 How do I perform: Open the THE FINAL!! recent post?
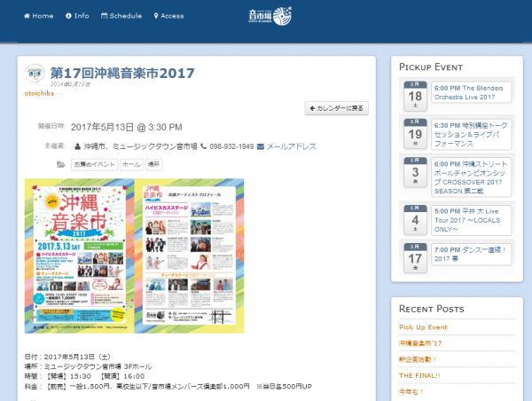click(419, 375)
